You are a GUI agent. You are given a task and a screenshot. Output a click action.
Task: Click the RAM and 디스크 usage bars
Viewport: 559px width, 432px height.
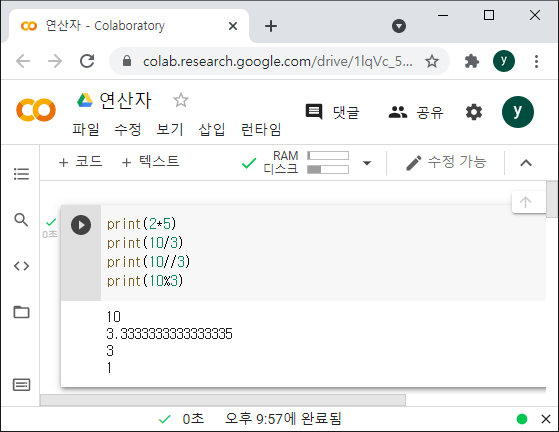point(306,163)
